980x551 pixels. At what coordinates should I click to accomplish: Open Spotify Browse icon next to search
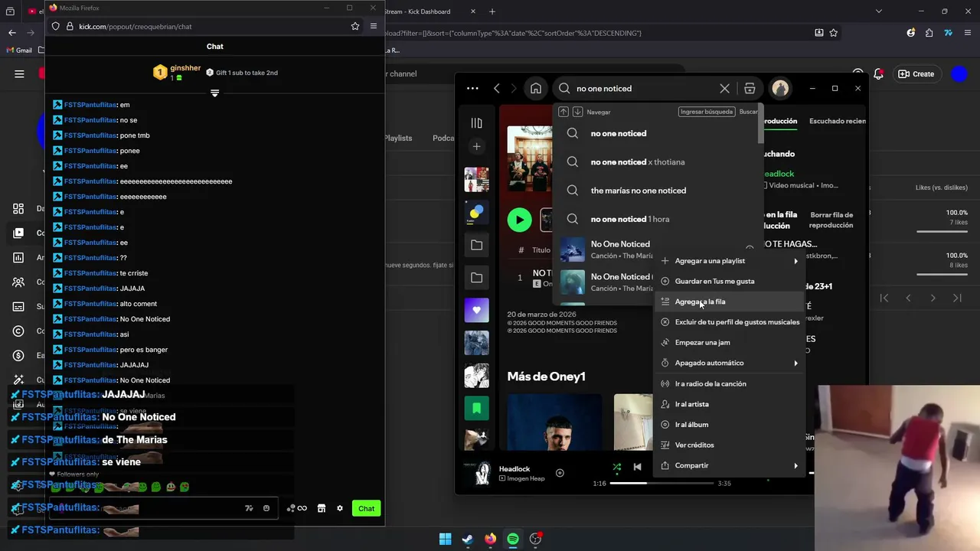pyautogui.click(x=750, y=89)
